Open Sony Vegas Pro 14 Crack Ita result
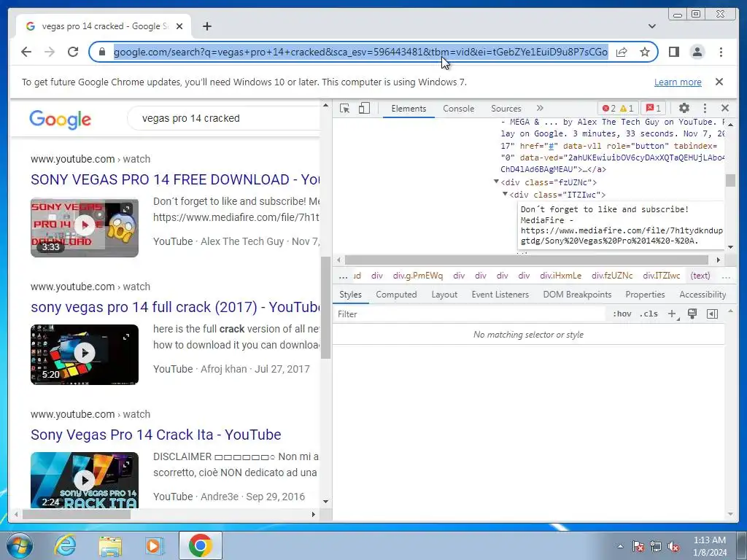 [156, 435]
